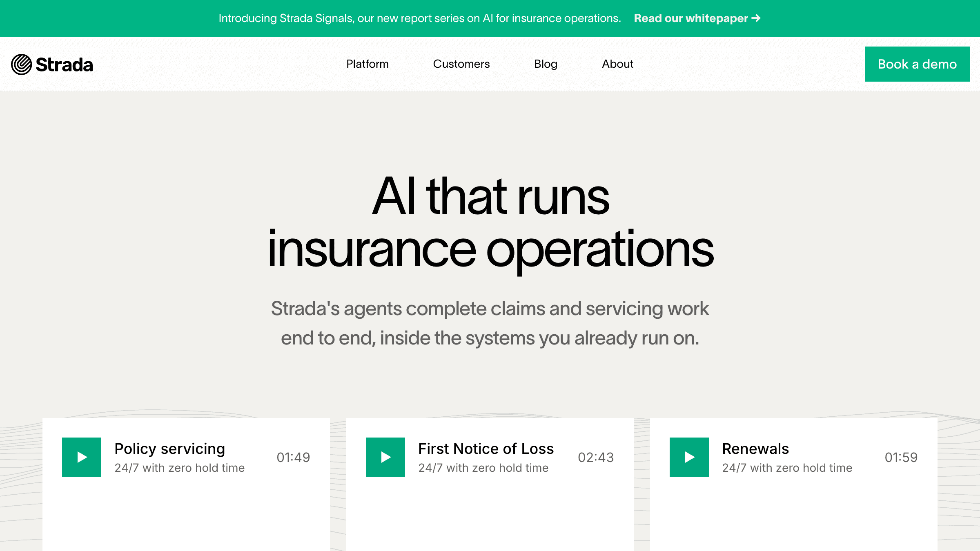Go to the Customers page

click(461, 64)
